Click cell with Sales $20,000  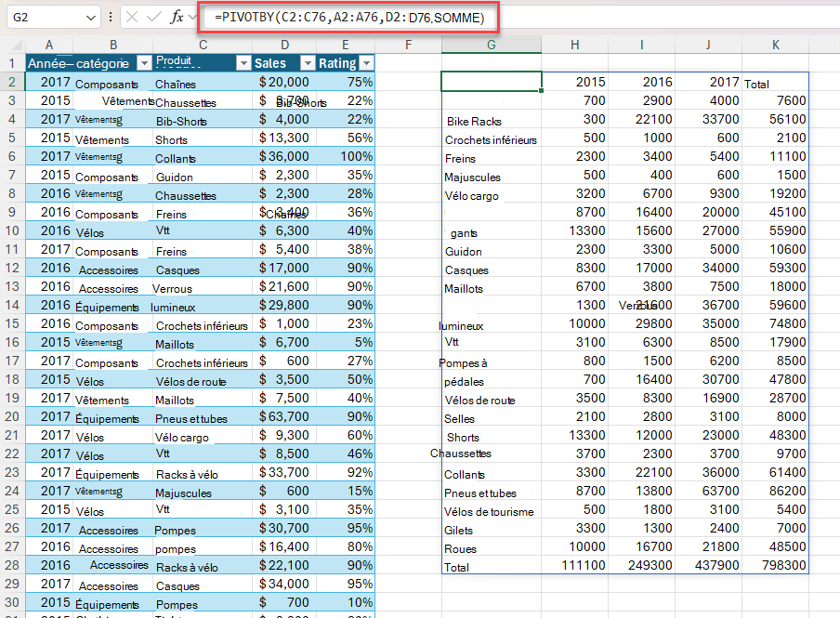[x=284, y=82]
